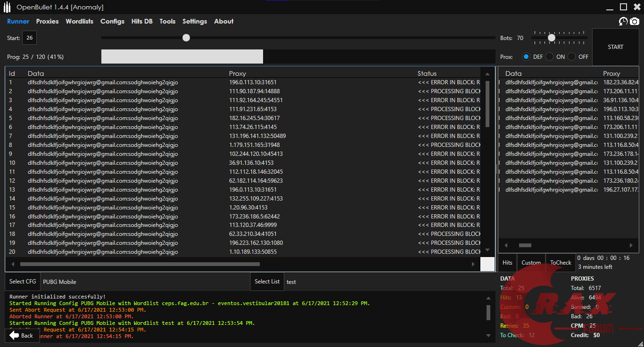Screen dimensions: 644x347
Task: Click the Select CFG button
Action: 23,282
